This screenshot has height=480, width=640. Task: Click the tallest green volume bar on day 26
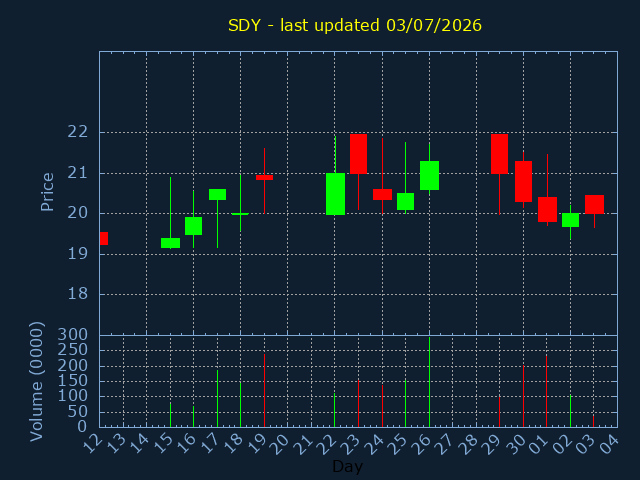429,382
